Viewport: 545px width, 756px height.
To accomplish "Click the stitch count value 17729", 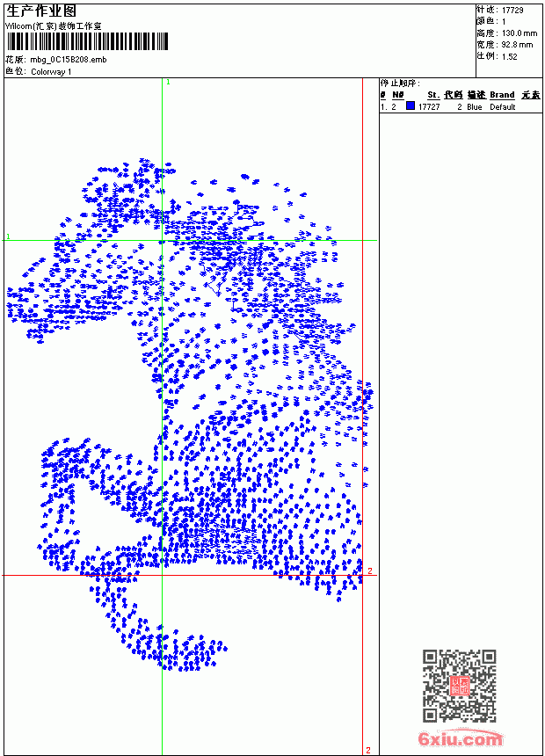I will pos(512,11).
